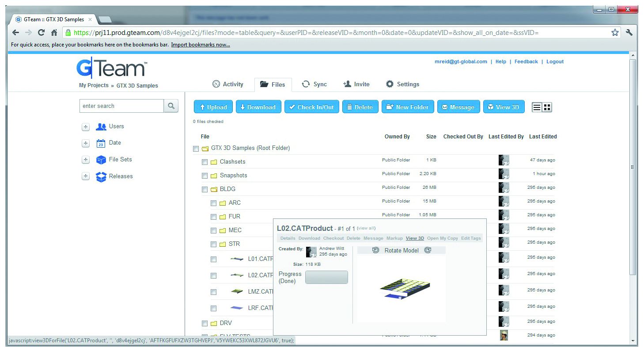Go to My Projects breadcrumb link
Screen dimensions: 644x352
[x=94, y=85]
